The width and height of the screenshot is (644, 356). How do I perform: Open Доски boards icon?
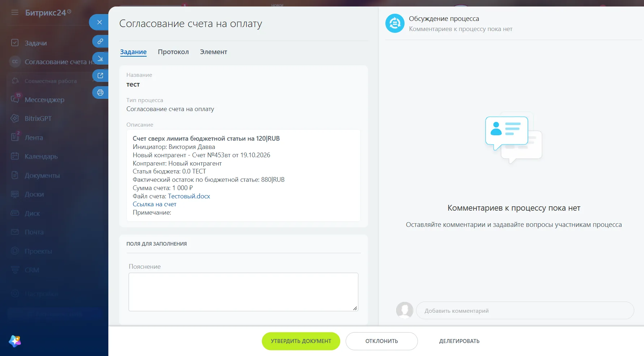click(15, 194)
